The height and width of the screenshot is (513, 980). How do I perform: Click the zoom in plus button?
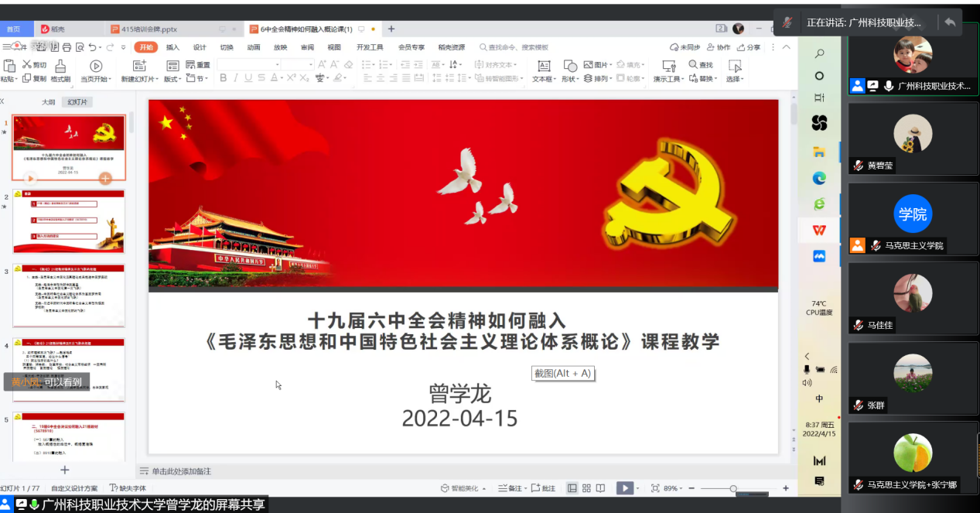(786, 488)
